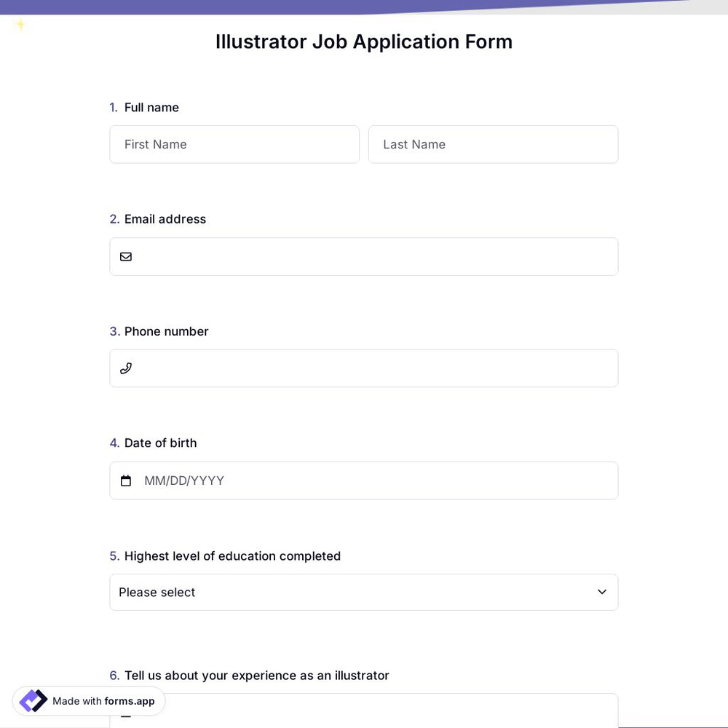The width and height of the screenshot is (728, 728).
Task: Click the phone handset icon
Action: 126,368
